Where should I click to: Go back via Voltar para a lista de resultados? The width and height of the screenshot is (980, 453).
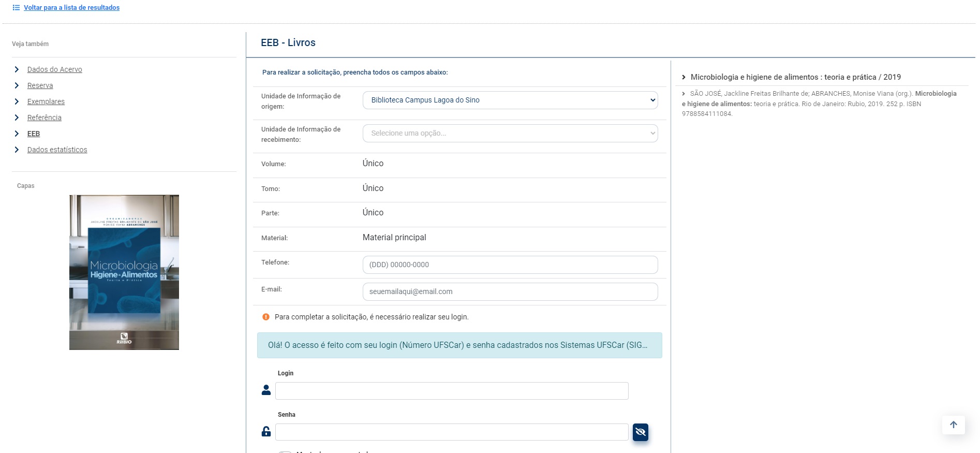click(x=71, y=8)
